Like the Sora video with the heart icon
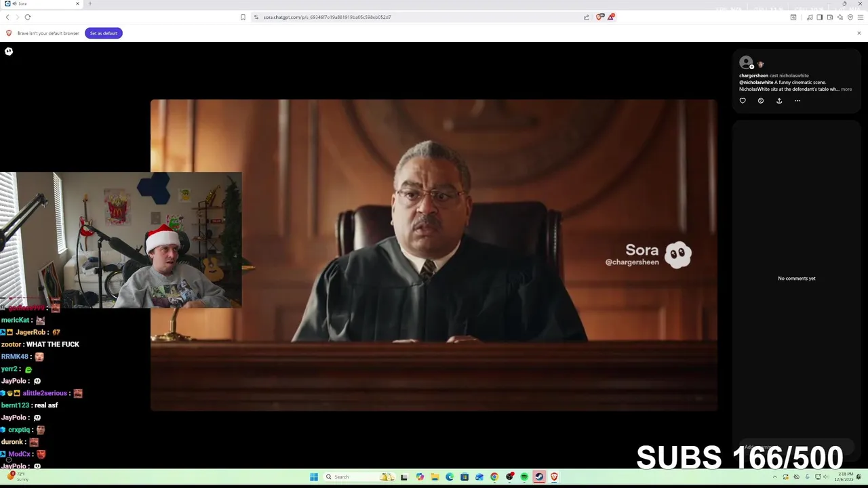This screenshot has height=488, width=868. [x=743, y=101]
